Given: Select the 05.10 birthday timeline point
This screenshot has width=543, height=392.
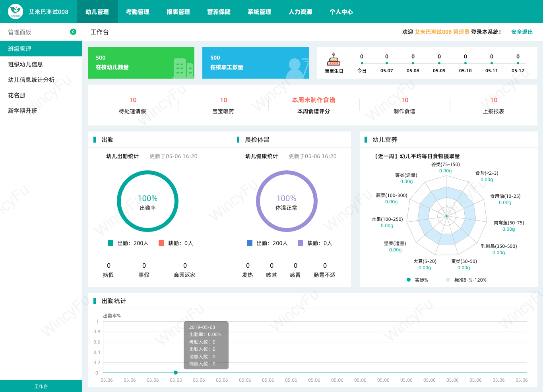Looking at the screenshot, I should point(465,63).
